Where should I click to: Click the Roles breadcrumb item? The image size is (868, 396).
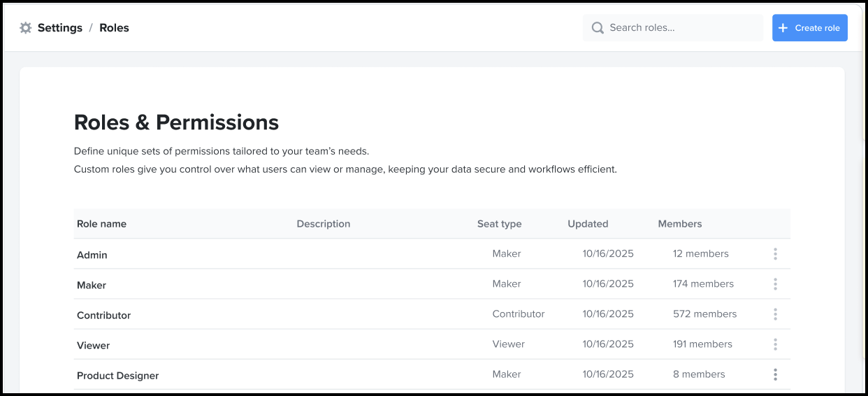[x=114, y=28]
